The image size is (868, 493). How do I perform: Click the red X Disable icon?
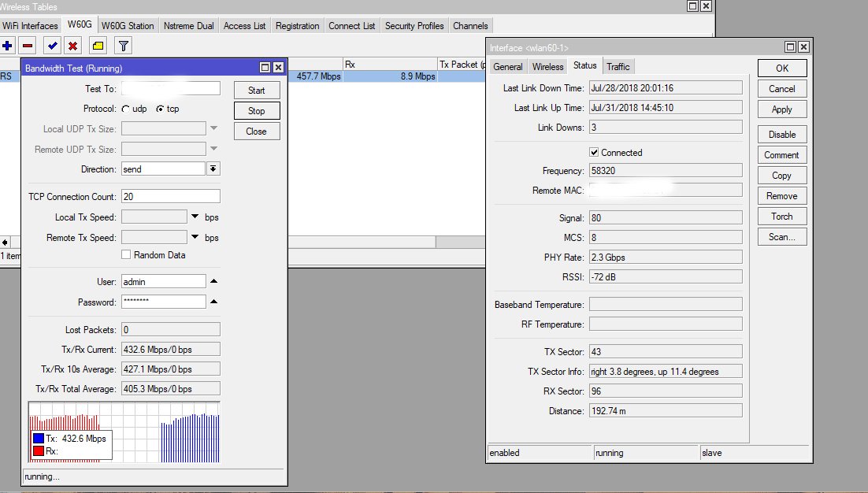(x=72, y=46)
